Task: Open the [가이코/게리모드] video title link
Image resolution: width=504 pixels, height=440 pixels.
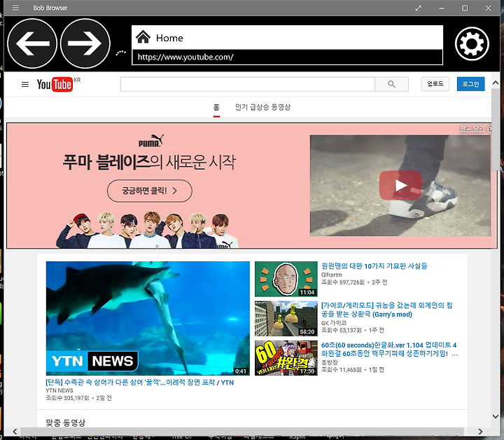Action: point(386,310)
